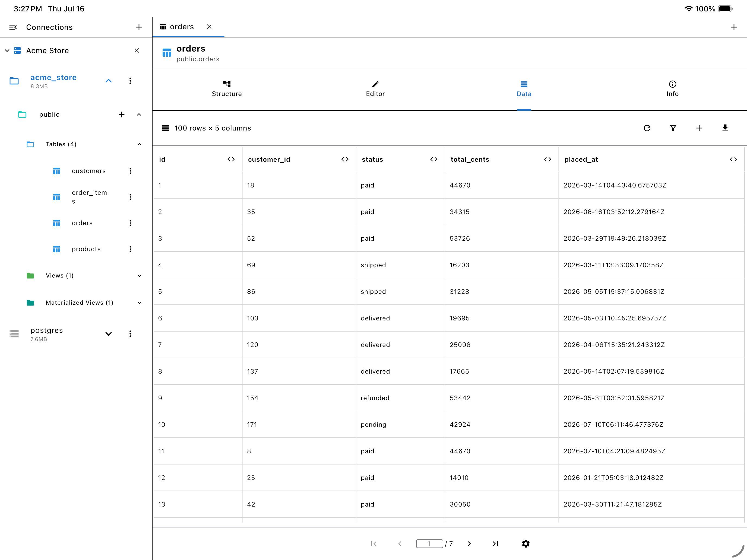Switch to the Editor tab
747x560 pixels.
coord(375,89)
